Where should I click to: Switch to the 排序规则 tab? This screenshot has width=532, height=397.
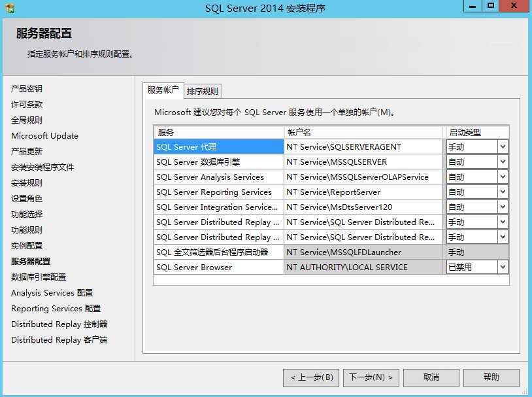pos(203,91)
